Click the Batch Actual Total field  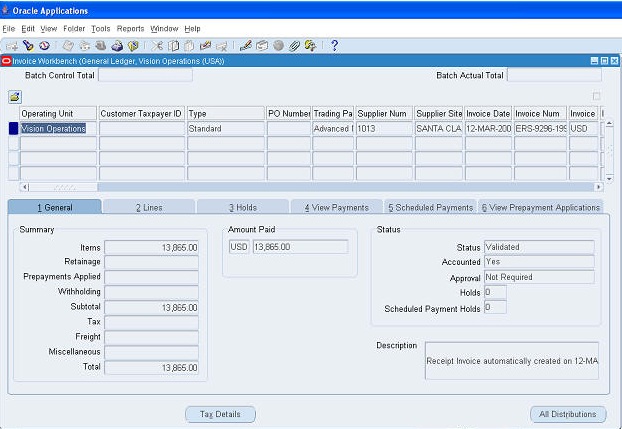click(x=555, y=75)
